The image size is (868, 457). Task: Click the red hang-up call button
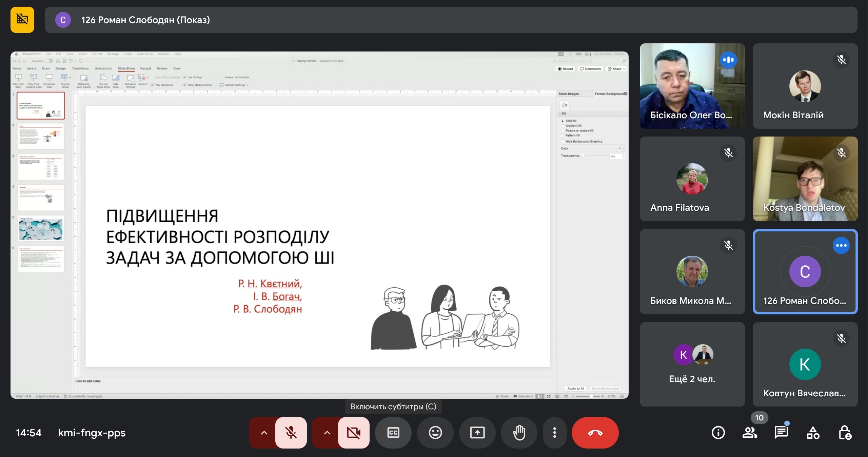coord(595,433)
